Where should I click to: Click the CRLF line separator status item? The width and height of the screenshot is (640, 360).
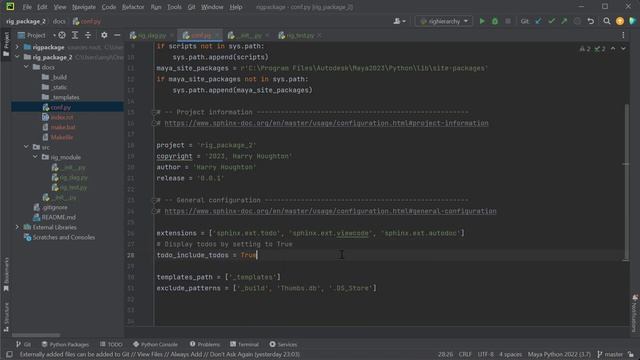[x=465, y=354]
